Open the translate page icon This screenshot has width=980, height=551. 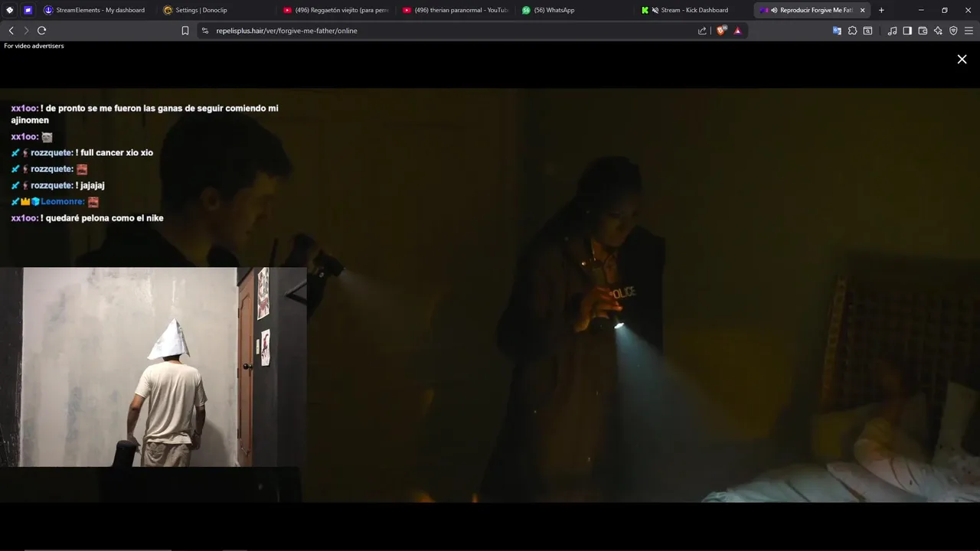click(x=837, y=31)
